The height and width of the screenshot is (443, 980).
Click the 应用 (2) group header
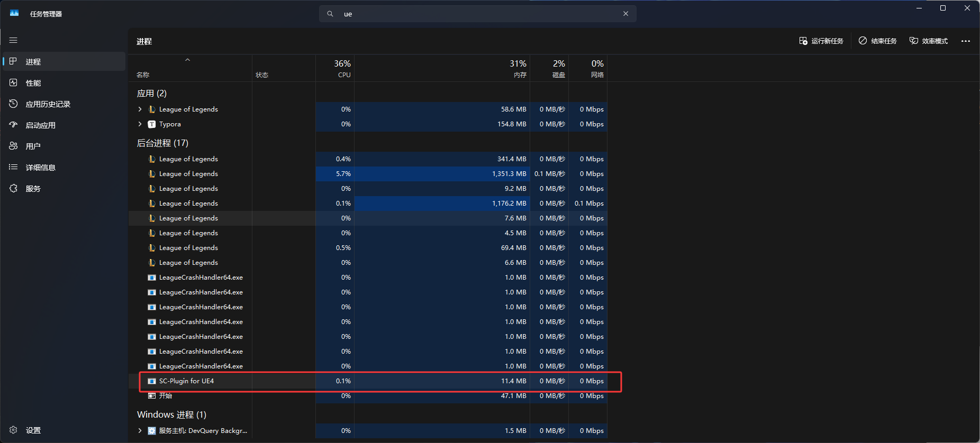152,93
